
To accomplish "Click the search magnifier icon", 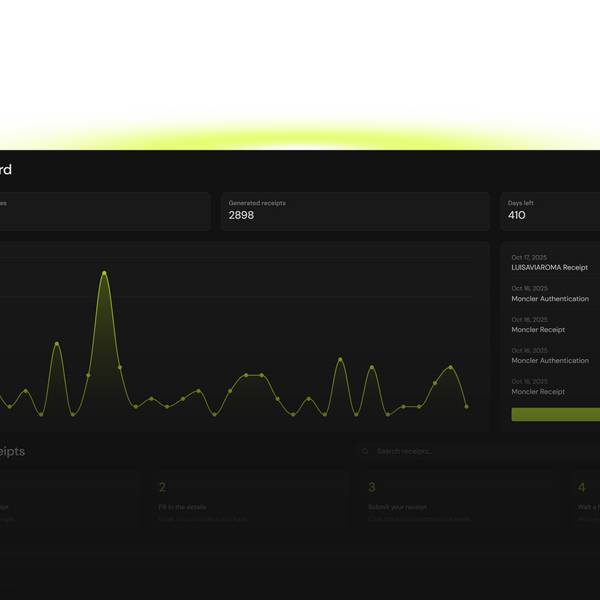I will point(366,452).
